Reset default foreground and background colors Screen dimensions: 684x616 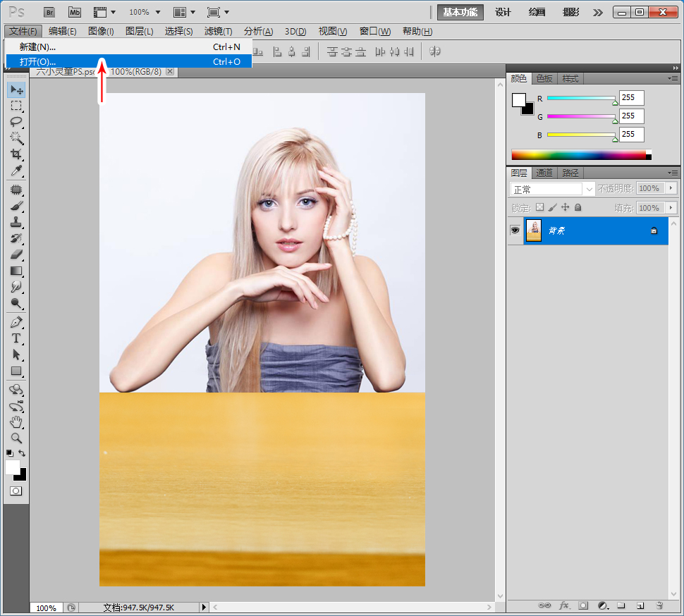[x=10, y=453]
